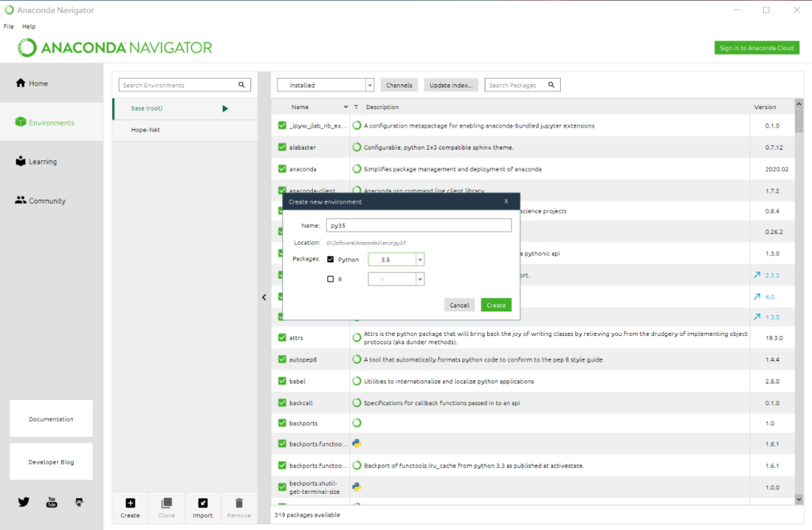
Task: Sort packages by the Name column arrow
Action: coord(345,108)
